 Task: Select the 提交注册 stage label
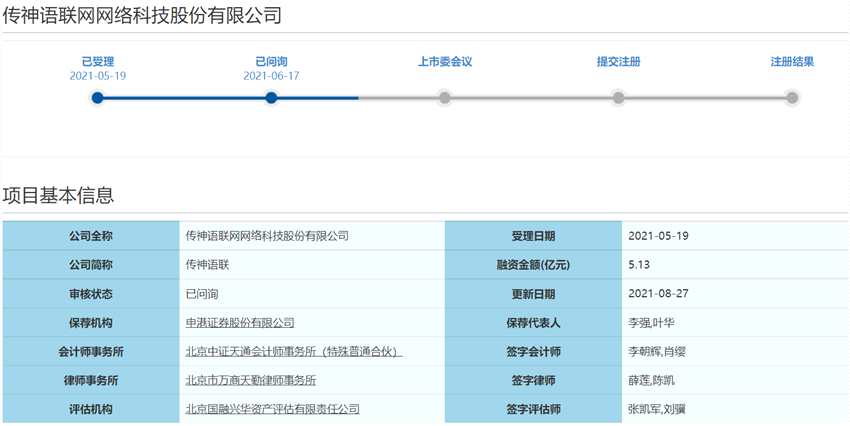pyautogui.click(x=619, y=62)
